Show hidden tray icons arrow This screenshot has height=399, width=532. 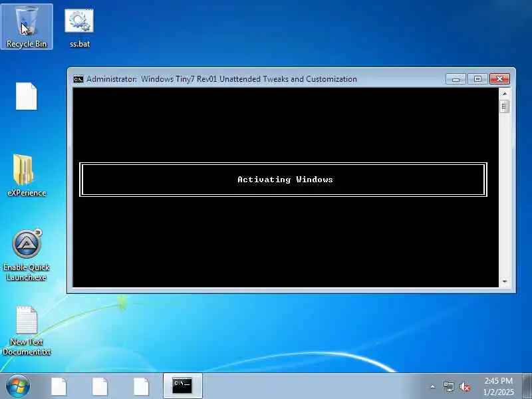pos(433,386)
